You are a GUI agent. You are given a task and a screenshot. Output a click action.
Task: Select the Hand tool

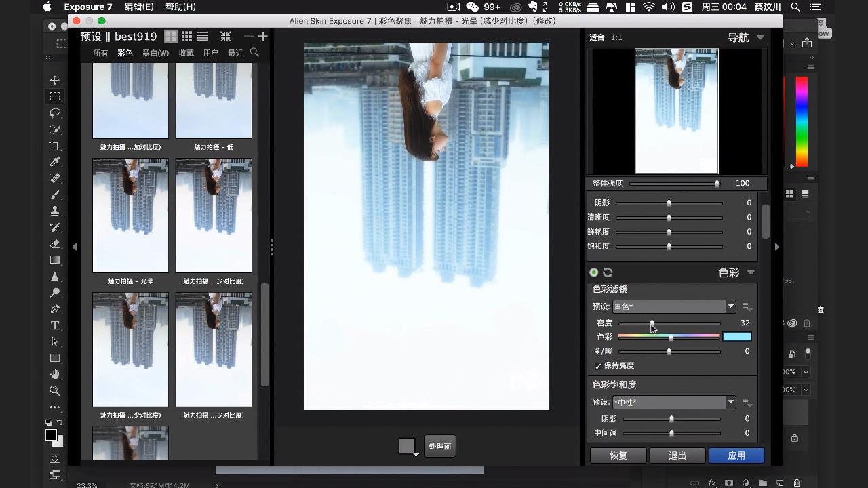click(x=55, y=374)
